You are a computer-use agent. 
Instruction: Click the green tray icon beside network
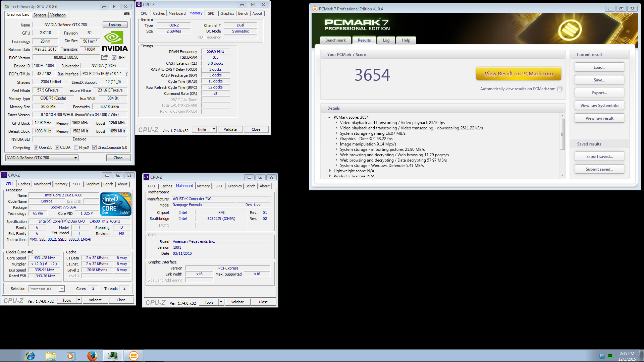[x=610, y=356]
